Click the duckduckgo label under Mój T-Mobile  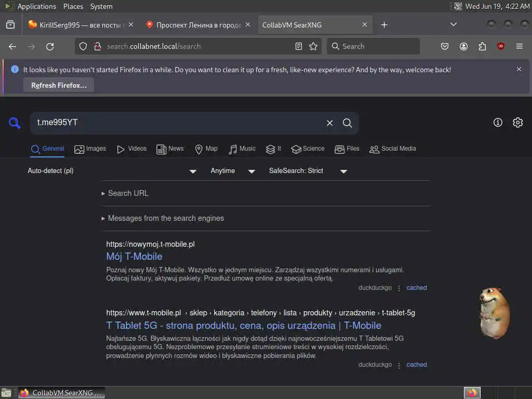coord(375,288)
